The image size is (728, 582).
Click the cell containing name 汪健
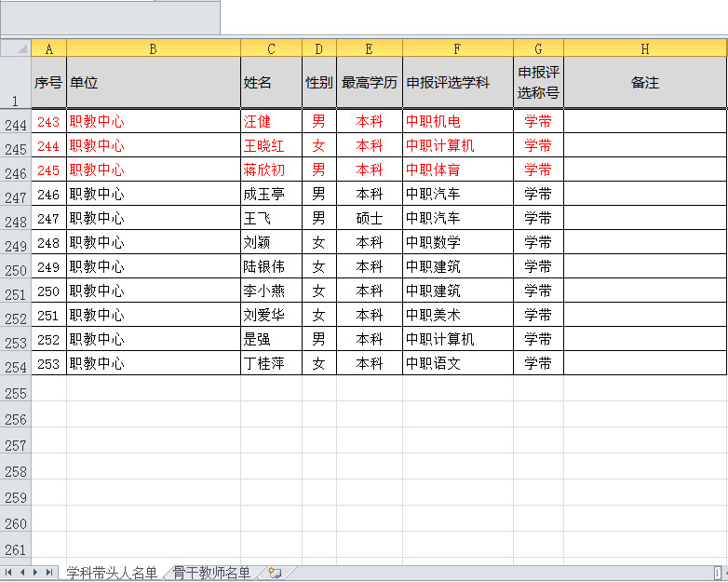click(271, 121)
